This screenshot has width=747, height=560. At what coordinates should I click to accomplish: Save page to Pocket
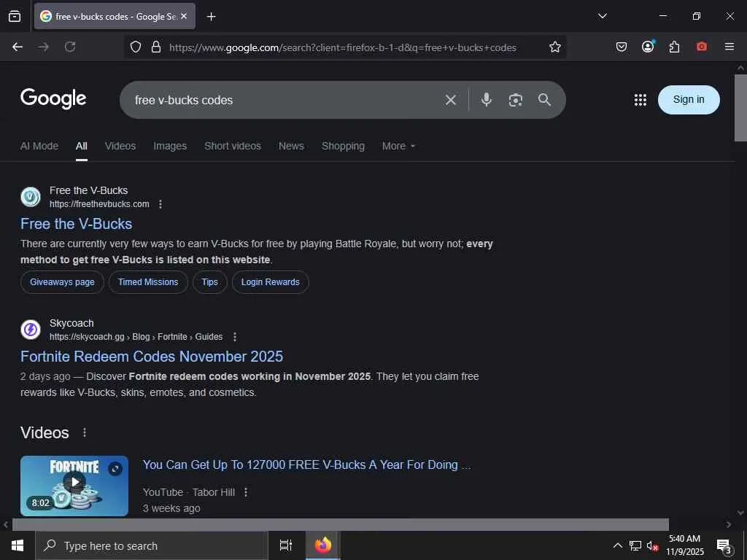point(622,47)
